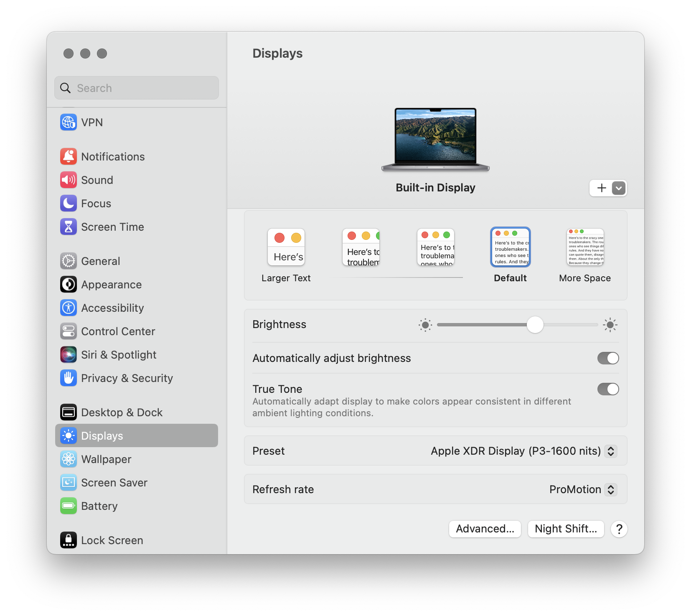The width and height of the screenshot is (691, 616).
Task: Toggle the True Tone switch
Action: pyautogui.click(x=608, y=389)
